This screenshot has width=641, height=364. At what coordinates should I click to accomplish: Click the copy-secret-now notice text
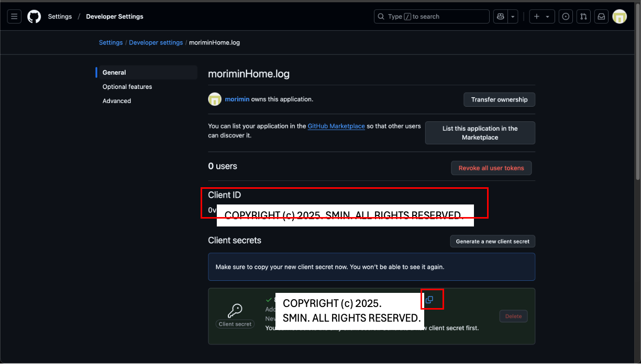330,267
